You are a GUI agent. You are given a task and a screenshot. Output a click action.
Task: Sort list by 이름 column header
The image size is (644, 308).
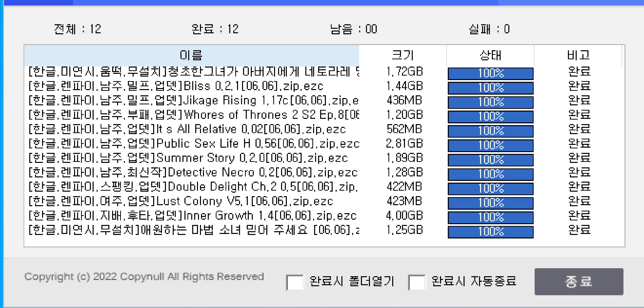tap(191, 55)
